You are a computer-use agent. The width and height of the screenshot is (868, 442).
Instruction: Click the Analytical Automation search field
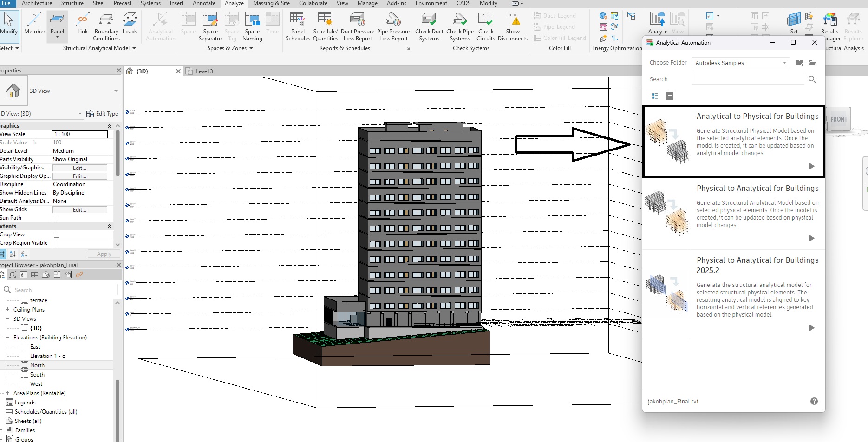(x=747, y=79)
